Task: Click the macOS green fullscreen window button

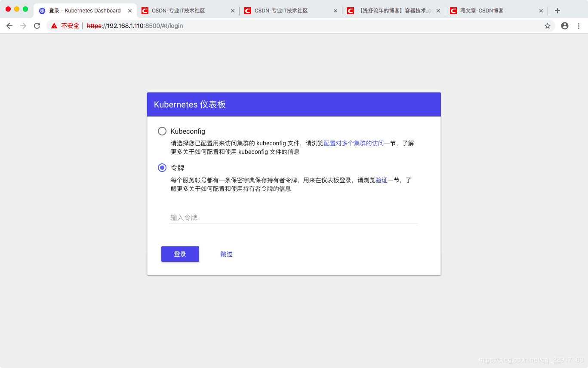Action: (25, 9)
